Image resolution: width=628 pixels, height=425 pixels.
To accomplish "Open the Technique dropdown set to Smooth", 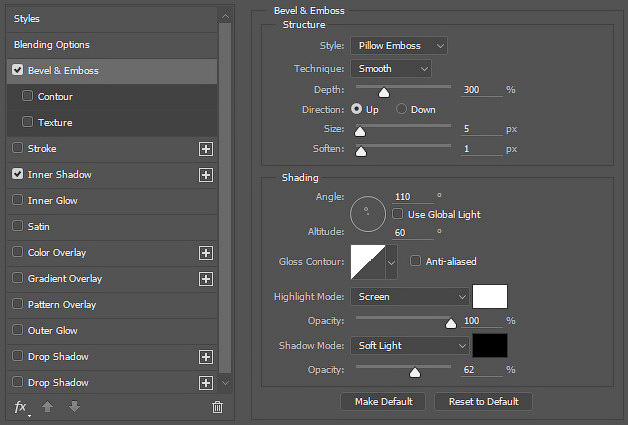I will [x=391, y=69].
